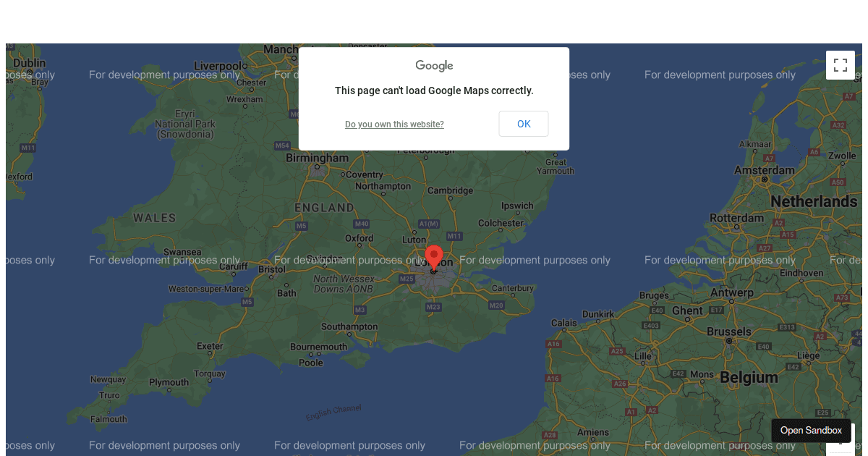Click the Torquay label

click(x=210, y=374)
